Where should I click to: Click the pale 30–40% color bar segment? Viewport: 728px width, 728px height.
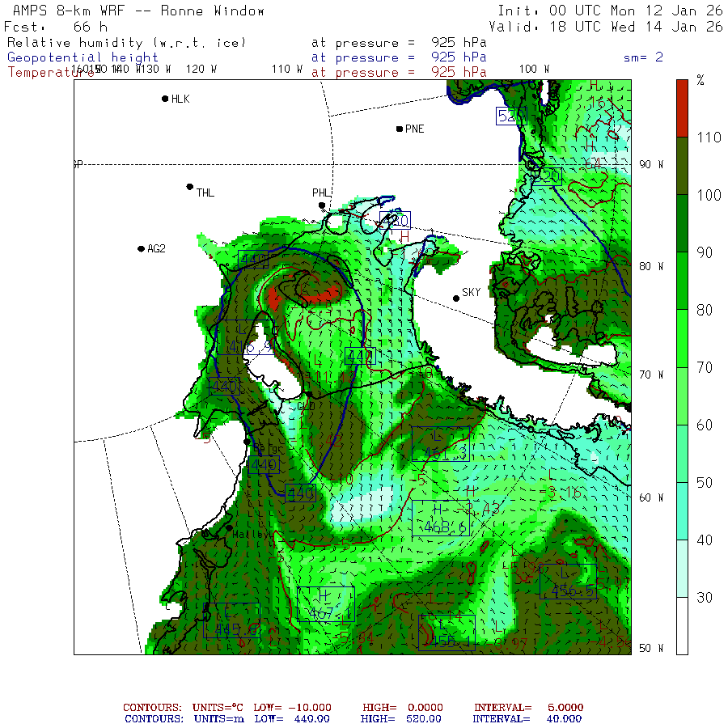point(682,569)
